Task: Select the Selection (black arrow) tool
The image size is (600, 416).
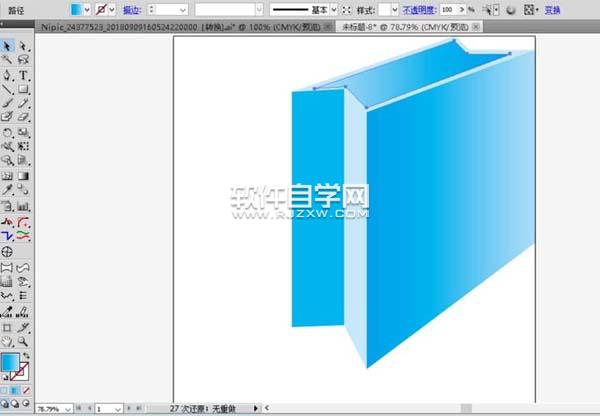Action: coord(7,46)
